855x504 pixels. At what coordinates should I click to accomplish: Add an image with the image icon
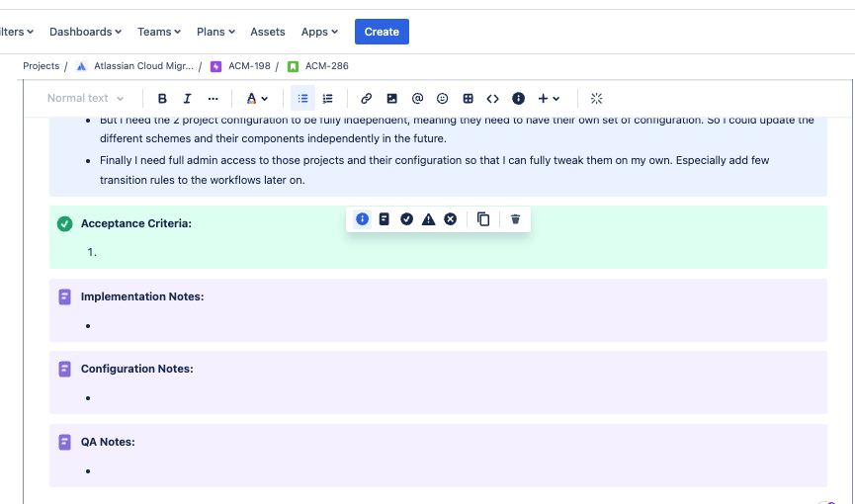(392, 99)
